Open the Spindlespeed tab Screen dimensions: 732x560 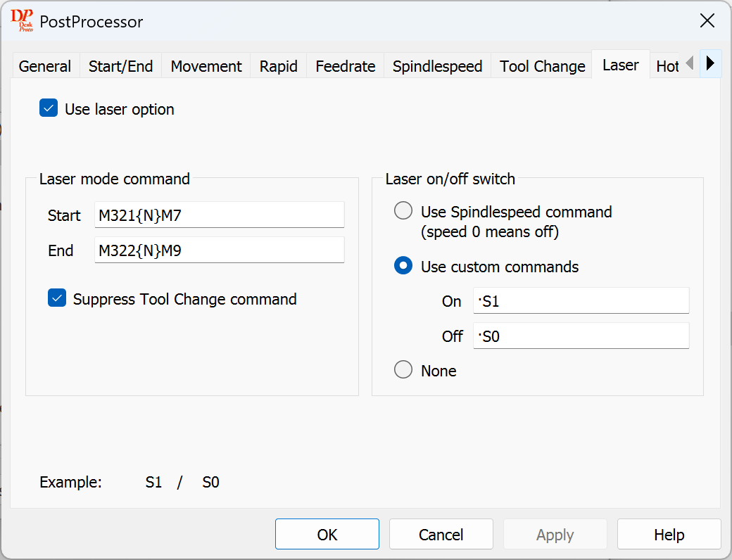point(437,66)
